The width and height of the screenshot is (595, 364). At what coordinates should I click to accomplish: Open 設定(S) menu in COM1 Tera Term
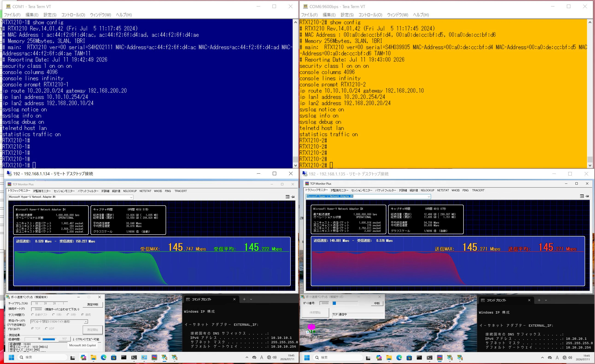pos(50,15)
